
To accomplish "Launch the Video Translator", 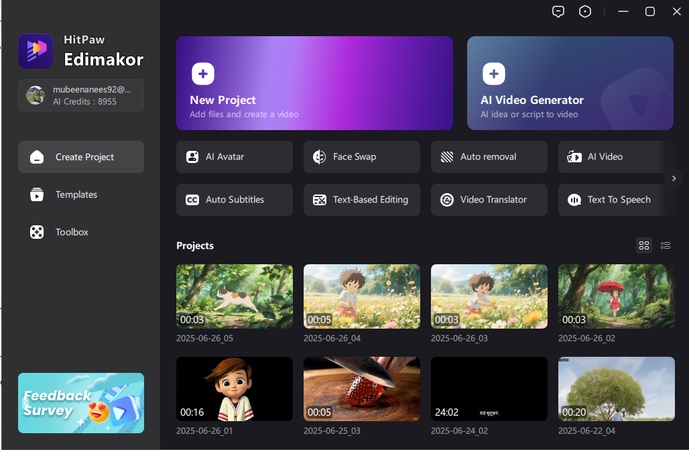I will [489, 200].
